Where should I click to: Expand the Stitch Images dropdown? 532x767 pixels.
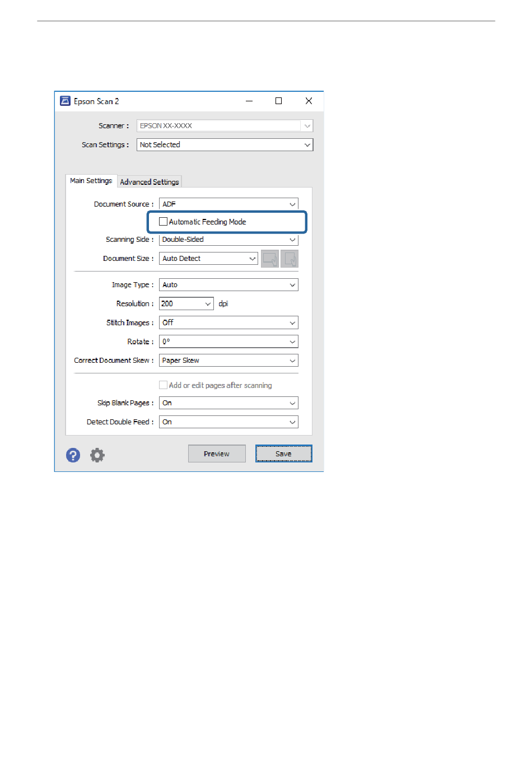[x=228, y=323]
